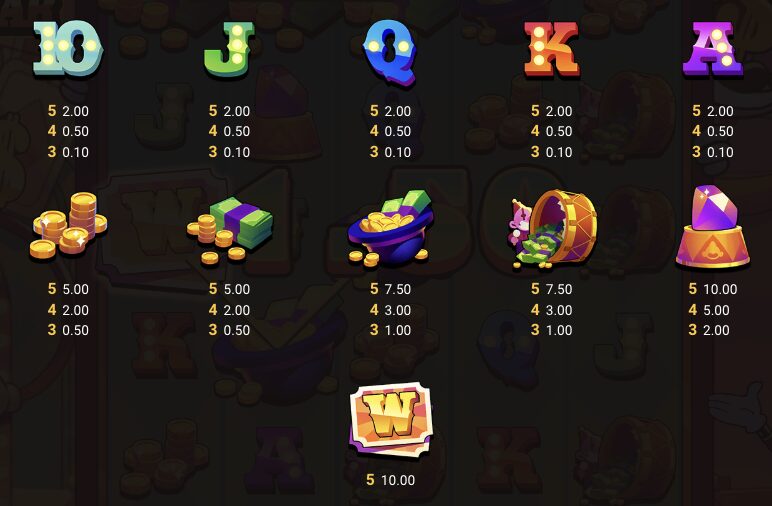Select the orange K card symbol
The width and height of the screenshot is (772, 506).
coord(551,50)
